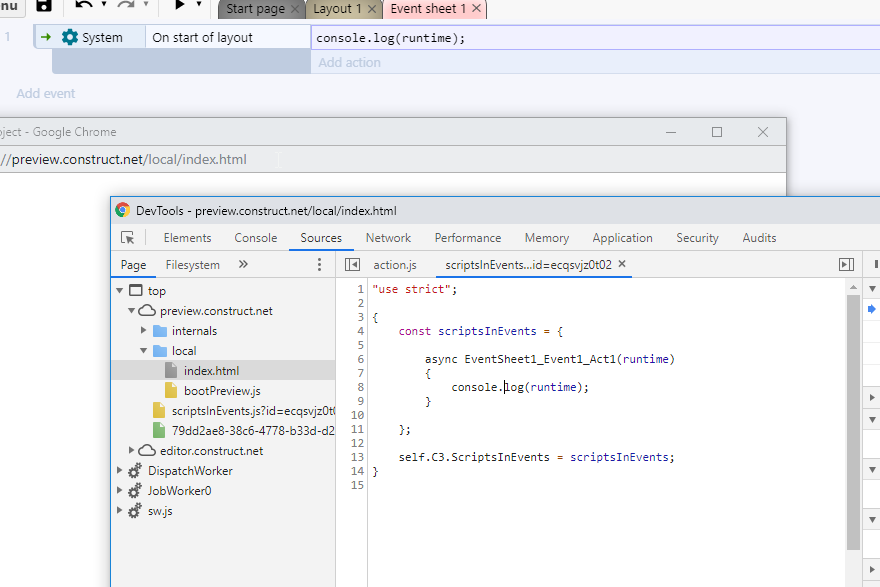Expand the JobWorker0 node
The width and height of the screenshot is (880, 587).
(120, 490)
